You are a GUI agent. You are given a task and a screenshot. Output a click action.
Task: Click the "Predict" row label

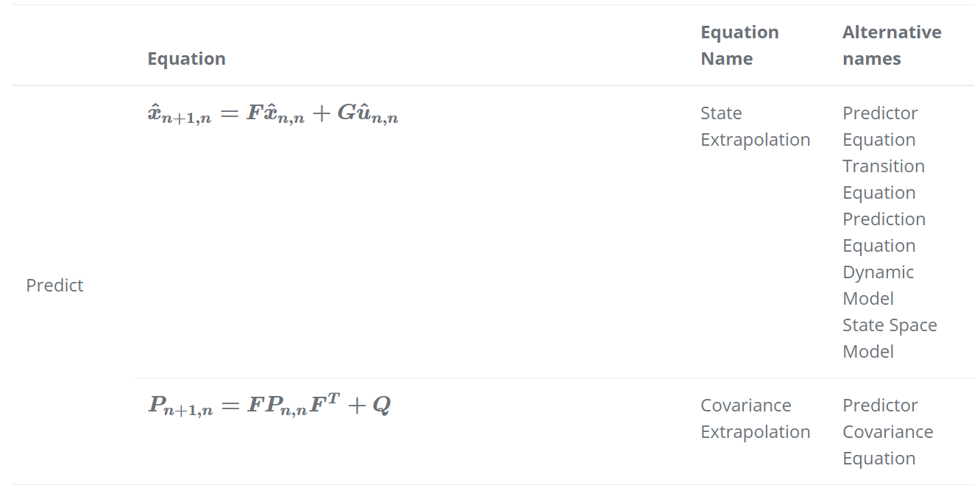click(x=54, y=286)
